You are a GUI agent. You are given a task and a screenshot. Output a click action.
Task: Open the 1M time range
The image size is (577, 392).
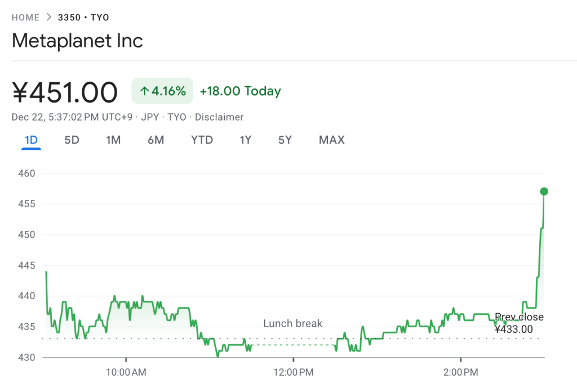pyautogui.click(x=113, y=140)
